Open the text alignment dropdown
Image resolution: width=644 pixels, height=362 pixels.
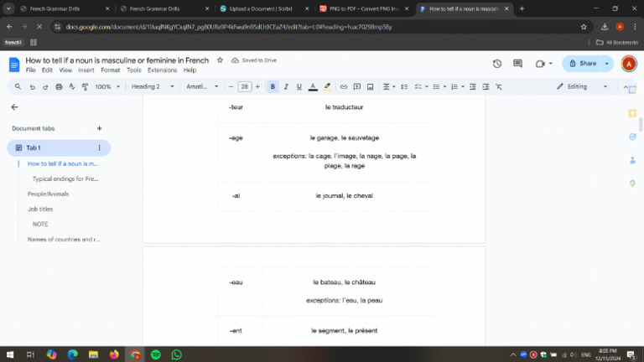pyautogui.click(x=389, y=86)
